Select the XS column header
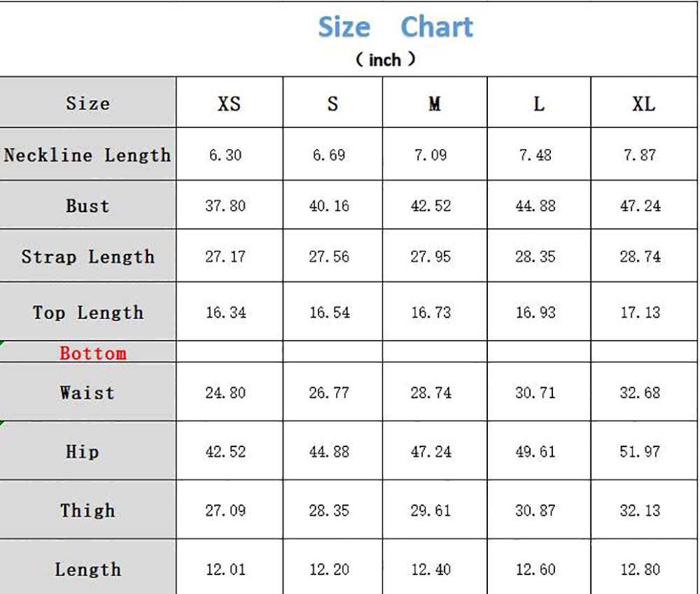The width and height of the screenshot is (700, 594). (229, 104)
